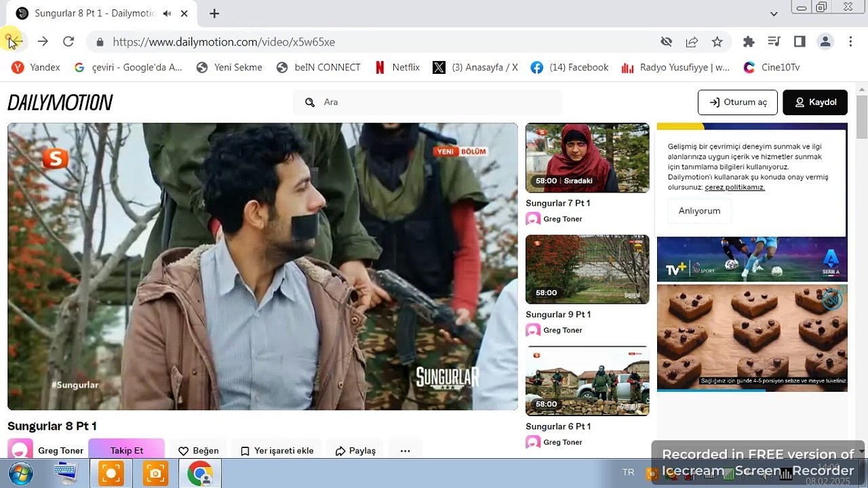Open the çerez politikamız cookie policy link
This screenshot has width=868, height=488.
[734, 187]
